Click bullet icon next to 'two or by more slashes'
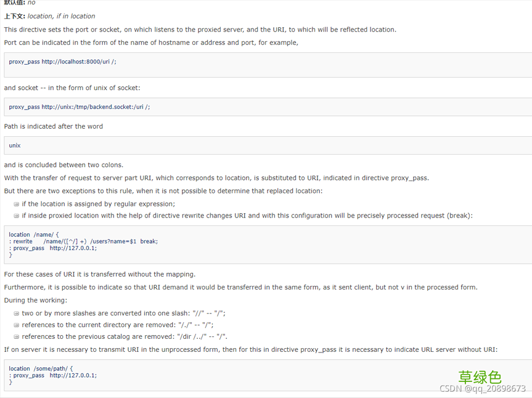 16,314
